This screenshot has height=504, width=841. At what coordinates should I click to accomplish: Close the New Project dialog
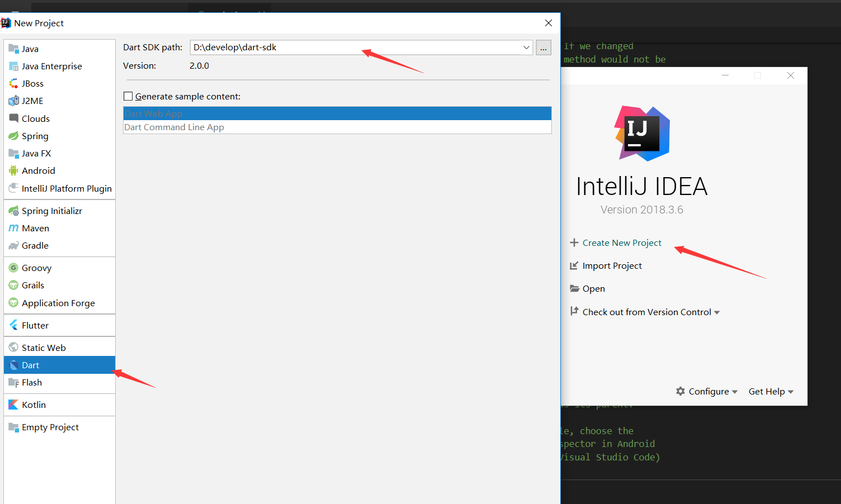pyautogui.click(x=549, y=23)
